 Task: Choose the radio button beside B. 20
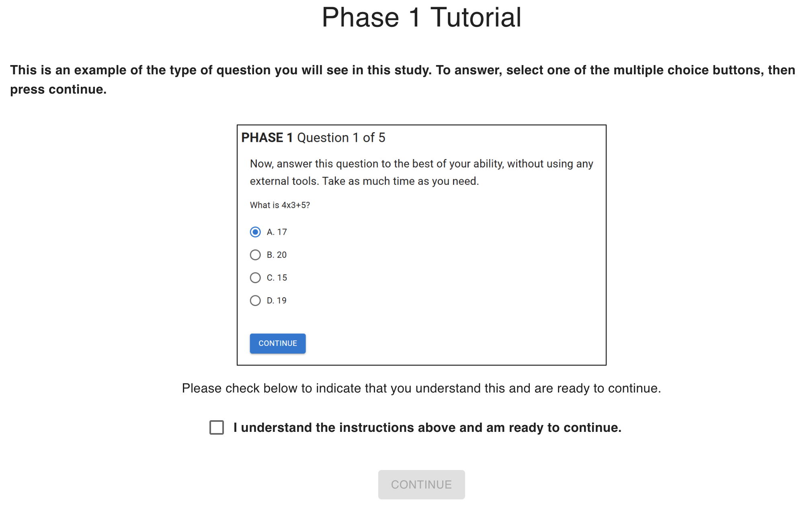coord(255,255)
